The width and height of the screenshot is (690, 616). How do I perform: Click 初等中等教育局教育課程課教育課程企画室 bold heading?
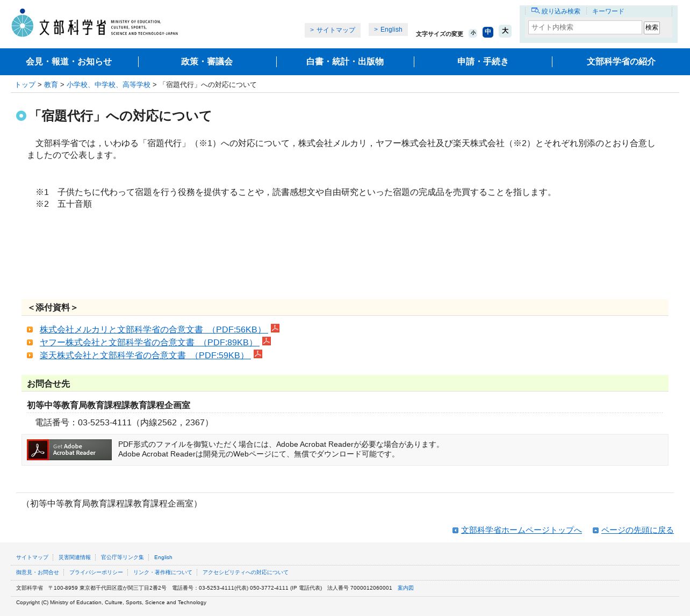coord(109,405)
